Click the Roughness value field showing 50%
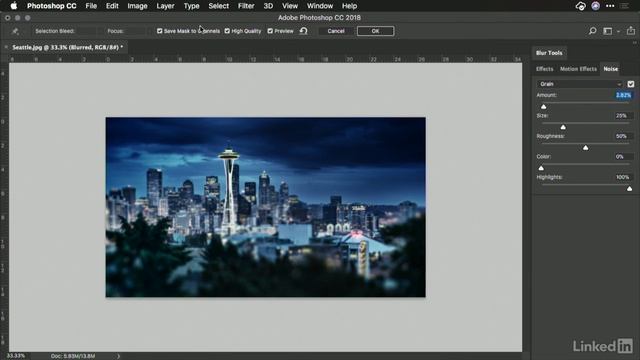640x360 pixels. (x=624, y=136)
